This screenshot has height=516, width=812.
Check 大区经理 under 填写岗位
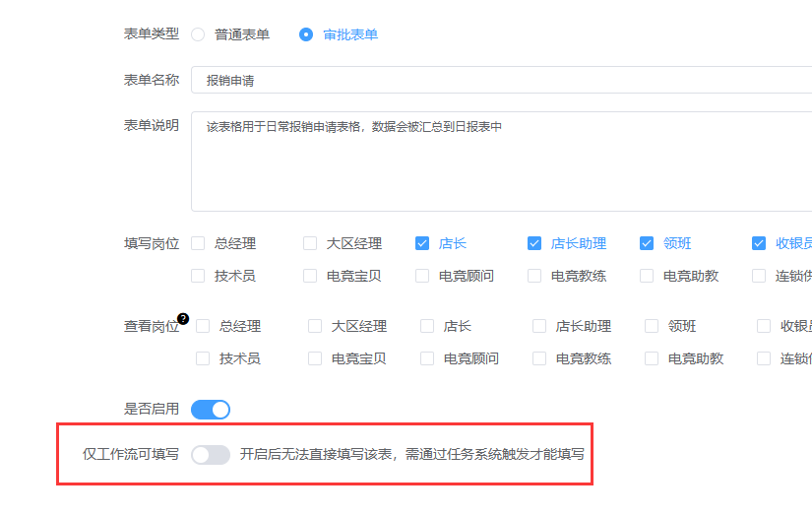pos(310,243)
